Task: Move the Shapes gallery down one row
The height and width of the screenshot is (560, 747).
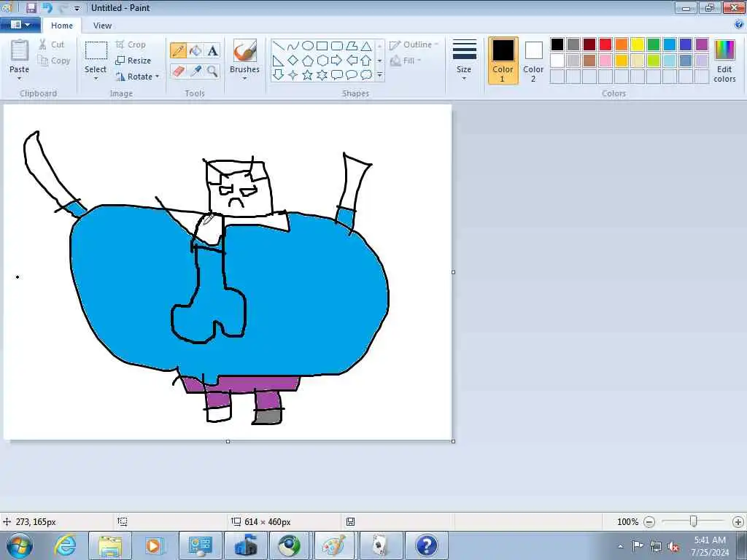Action: [x=379, y=61]
